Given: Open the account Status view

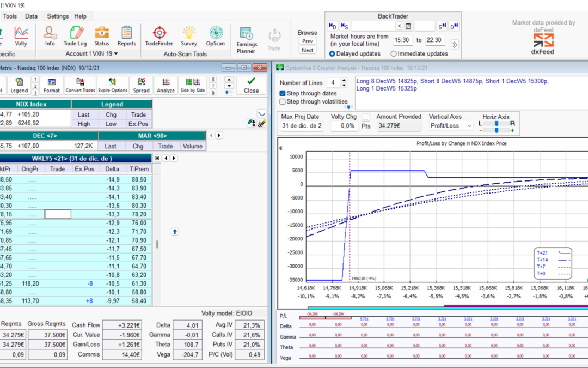Looking at the screenshot, I should click(x=102, y=37).
